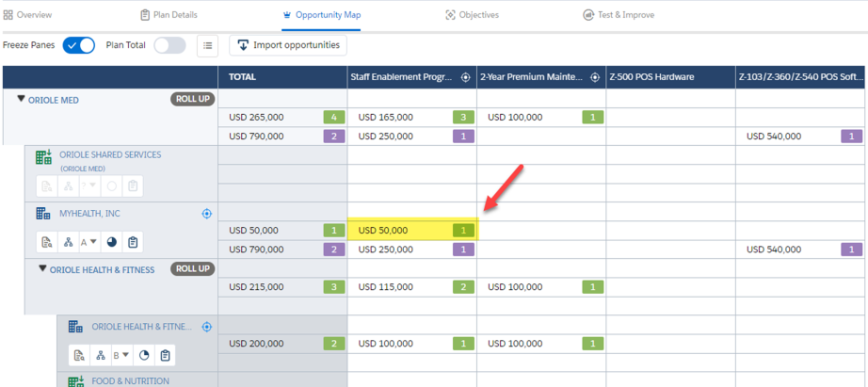Collapse the ORIOLE MED tree node
The height and width of the screenshot is (387, 868).
point(22,100)
